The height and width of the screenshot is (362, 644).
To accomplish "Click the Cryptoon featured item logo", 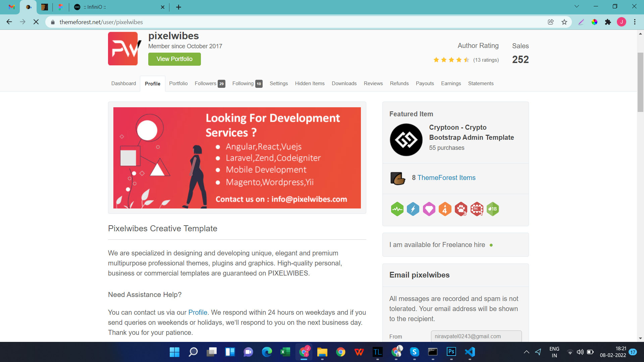I will click(x=406, y=140).
